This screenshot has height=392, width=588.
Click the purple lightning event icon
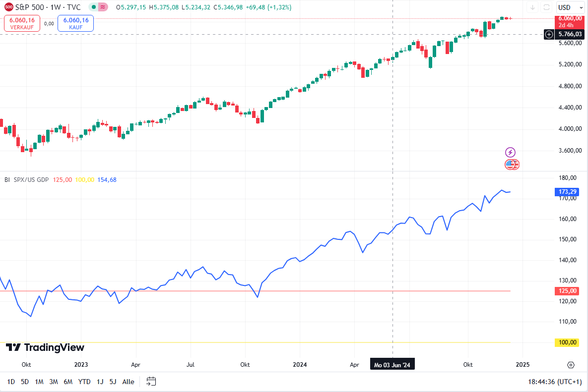pyautogui.click(x=510, y=152)
